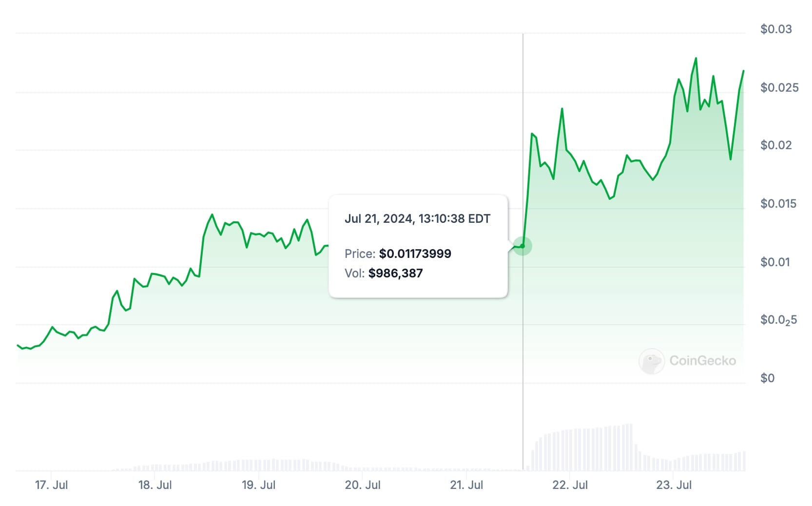
Task: Select the 22. Jul x-axis label
Action: [570, 485]
